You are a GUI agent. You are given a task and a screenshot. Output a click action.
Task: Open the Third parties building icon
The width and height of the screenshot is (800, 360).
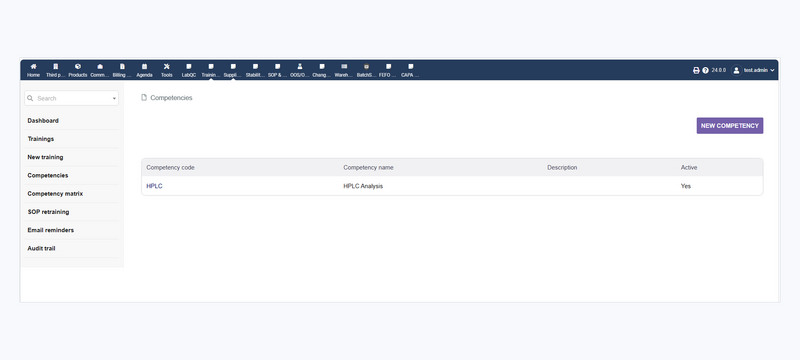tap(56, 66)
